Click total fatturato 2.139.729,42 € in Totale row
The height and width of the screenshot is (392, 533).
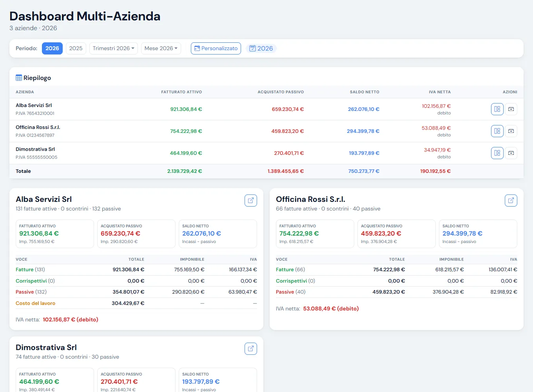click(185, 171)
